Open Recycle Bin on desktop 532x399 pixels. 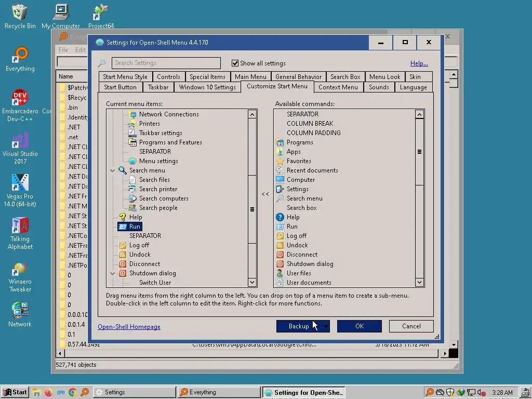point(20,16)
